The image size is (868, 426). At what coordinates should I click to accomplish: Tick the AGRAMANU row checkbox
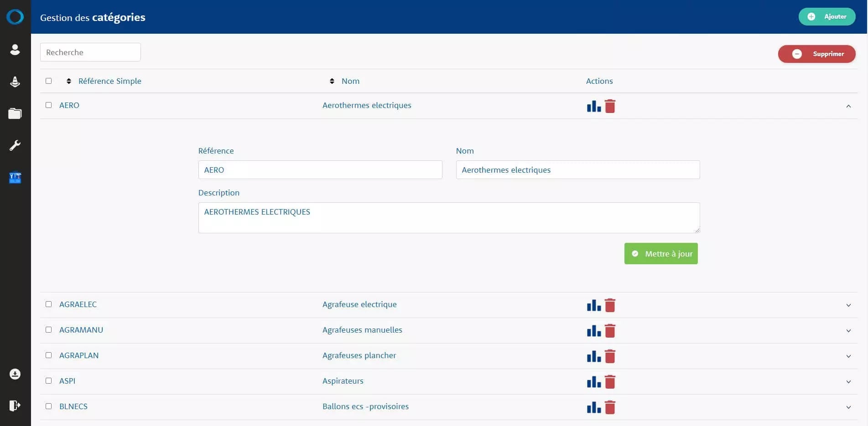[49, 330]
